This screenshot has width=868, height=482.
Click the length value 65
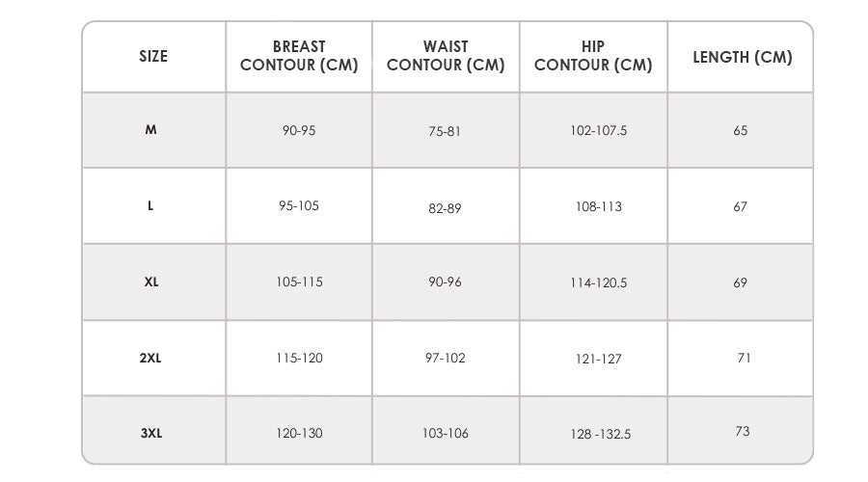click(741, 130)
